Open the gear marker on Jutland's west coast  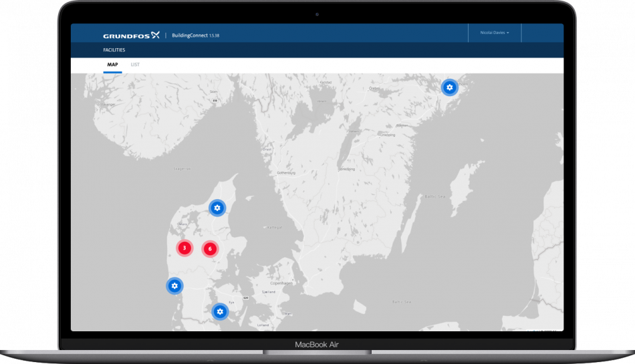(174, 286)
